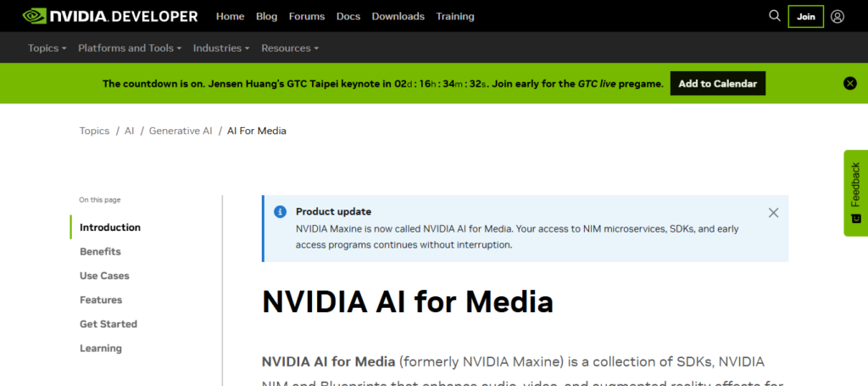868x386 pixels.
Task: Jump to Get Started section in sidebar
Action: pos(108,324)
